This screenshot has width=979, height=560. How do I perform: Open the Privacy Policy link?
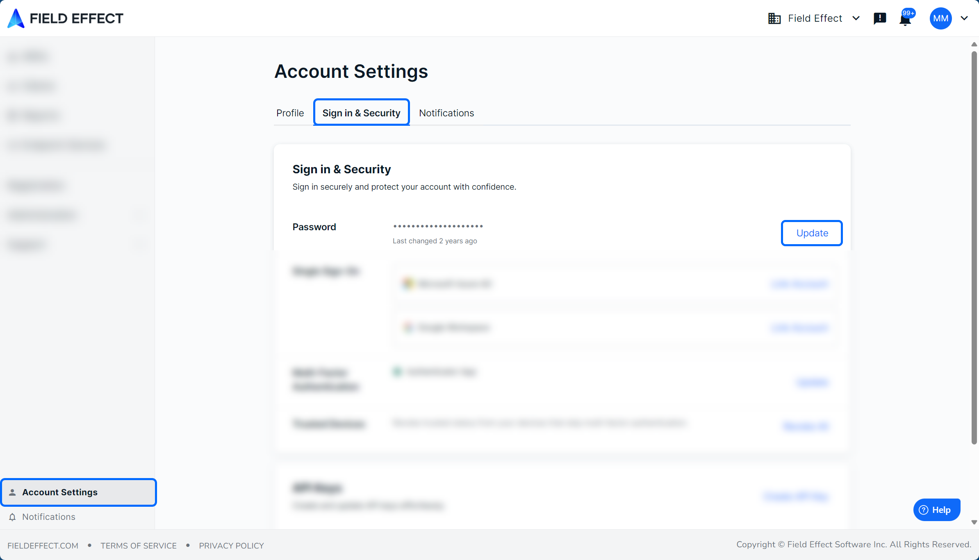point(231,546)
